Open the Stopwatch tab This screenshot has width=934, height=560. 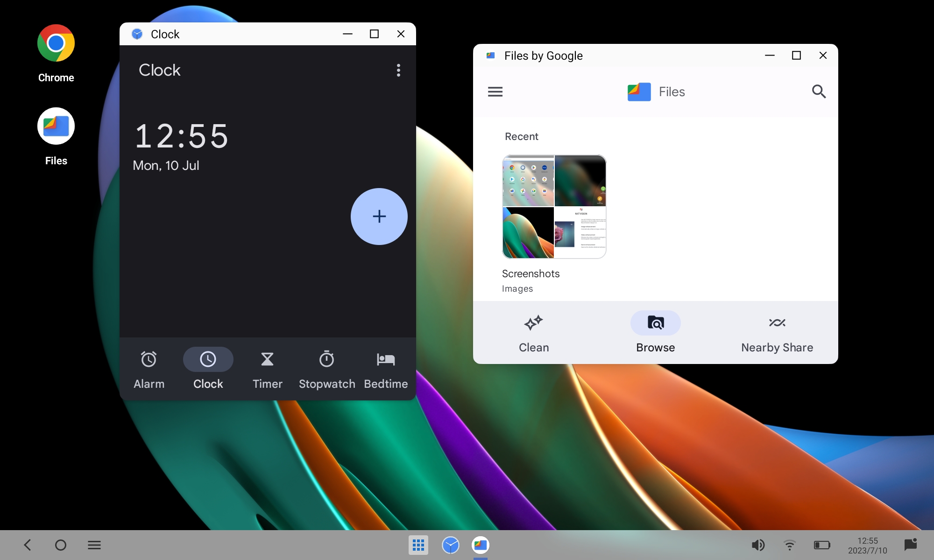click(326, 369)
